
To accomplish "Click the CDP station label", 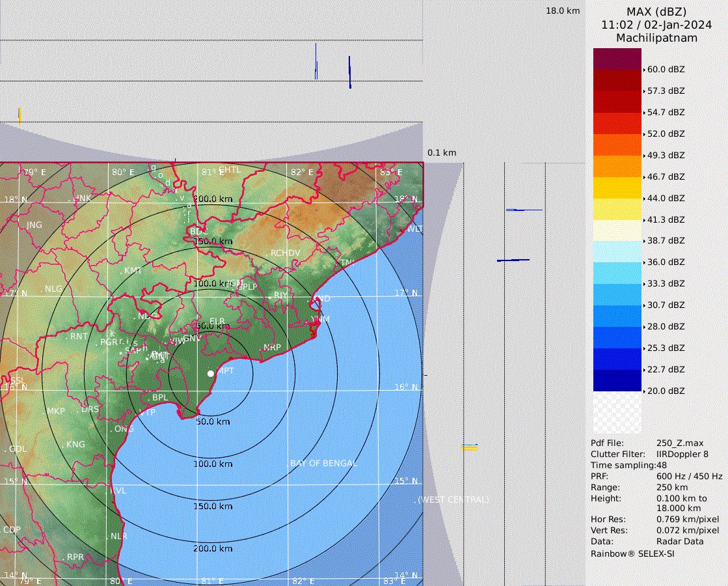I will tap(12, 530).
